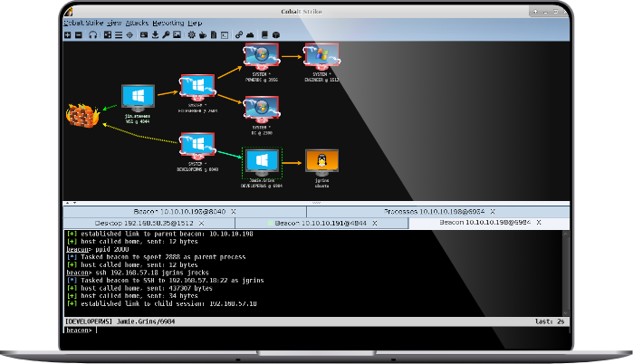Click the coffee cup Java applet icon
This screenshot has height=364, width=633.
203,35
